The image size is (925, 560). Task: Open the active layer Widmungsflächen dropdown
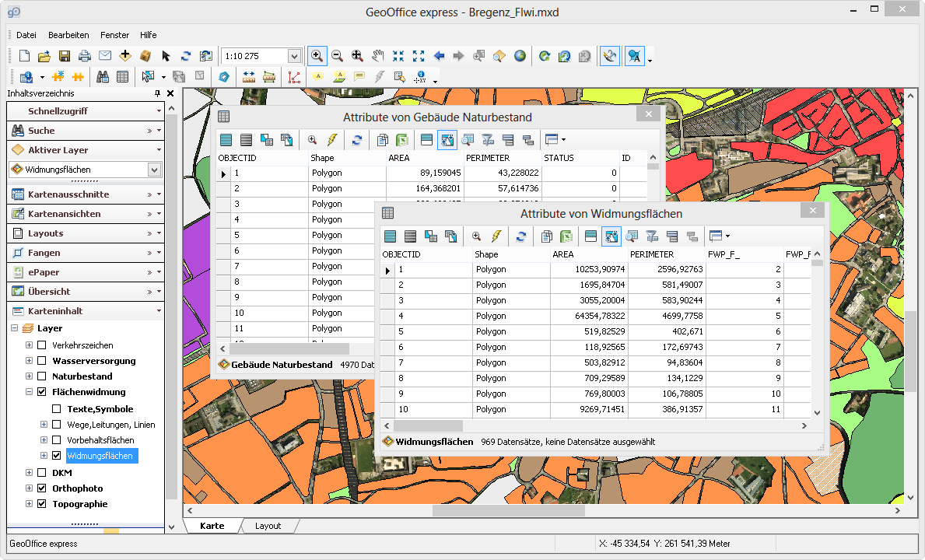point(154,170)
